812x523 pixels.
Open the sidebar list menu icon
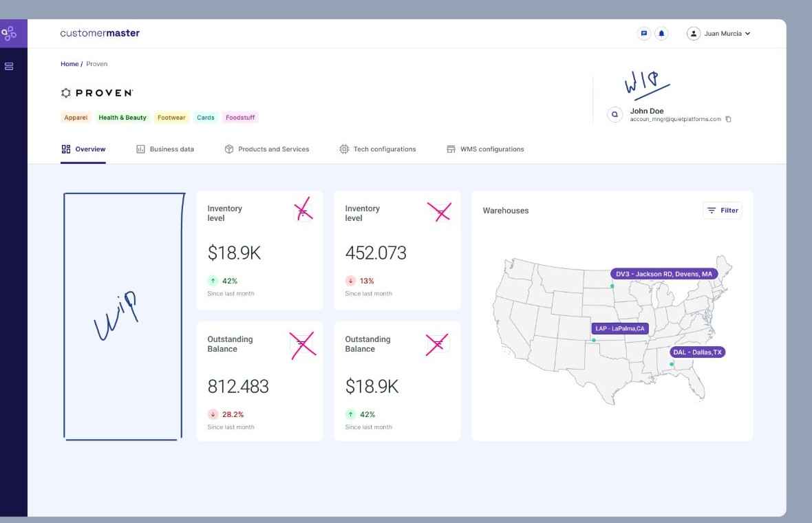(9, 66)
